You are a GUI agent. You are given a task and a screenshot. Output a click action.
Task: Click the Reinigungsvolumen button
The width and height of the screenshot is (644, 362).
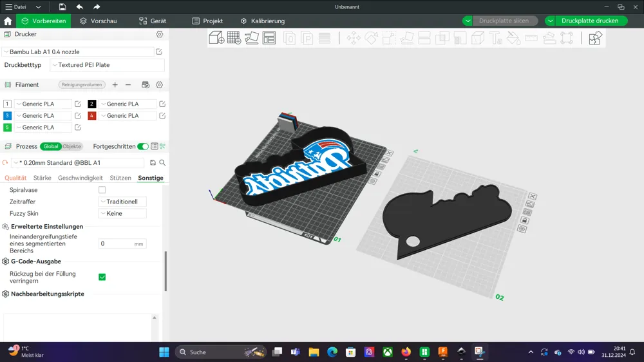(82, 84)
